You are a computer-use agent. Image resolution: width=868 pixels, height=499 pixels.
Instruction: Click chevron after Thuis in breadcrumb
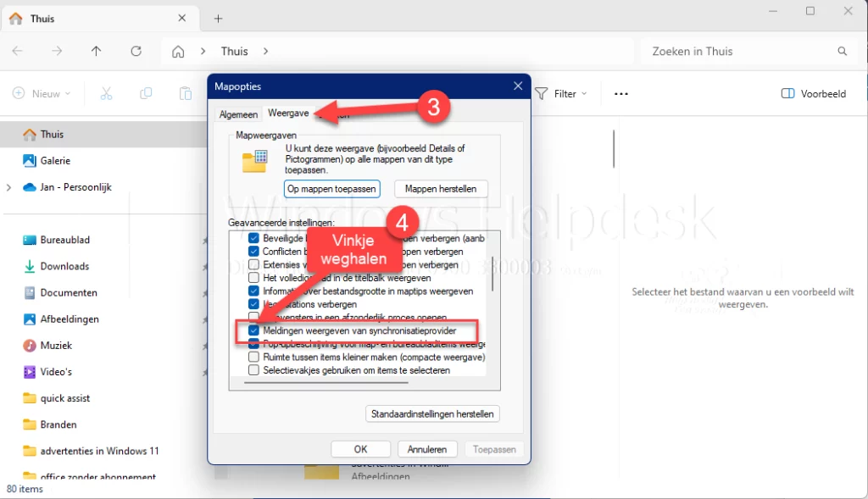pyautogui.click(x=265, y=51)
